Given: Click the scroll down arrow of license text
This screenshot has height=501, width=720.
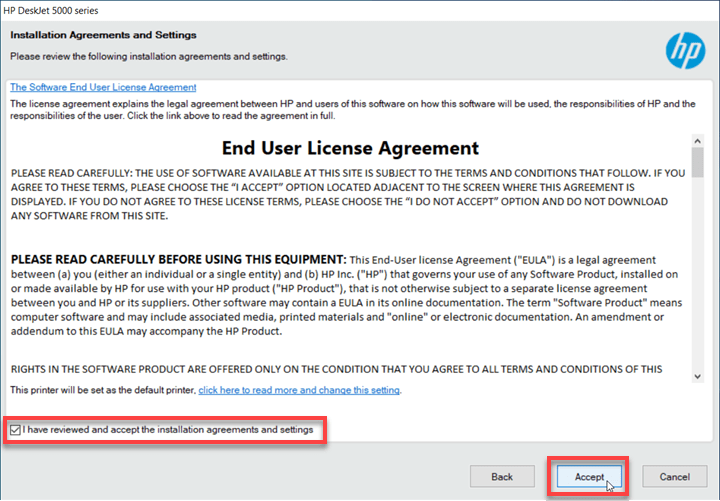Looking at the screenshot, I should pyautogui.click(x=698, y=377).
